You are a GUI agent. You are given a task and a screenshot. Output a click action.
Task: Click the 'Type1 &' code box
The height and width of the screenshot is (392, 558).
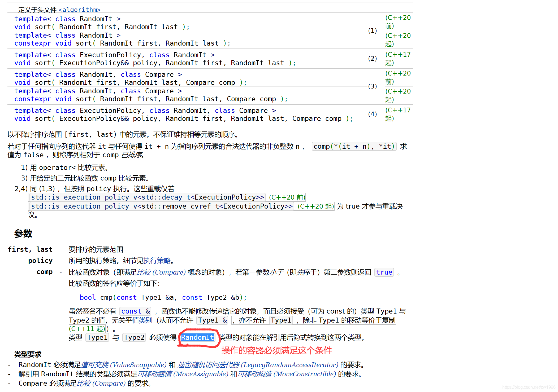(x=213, y=320)
